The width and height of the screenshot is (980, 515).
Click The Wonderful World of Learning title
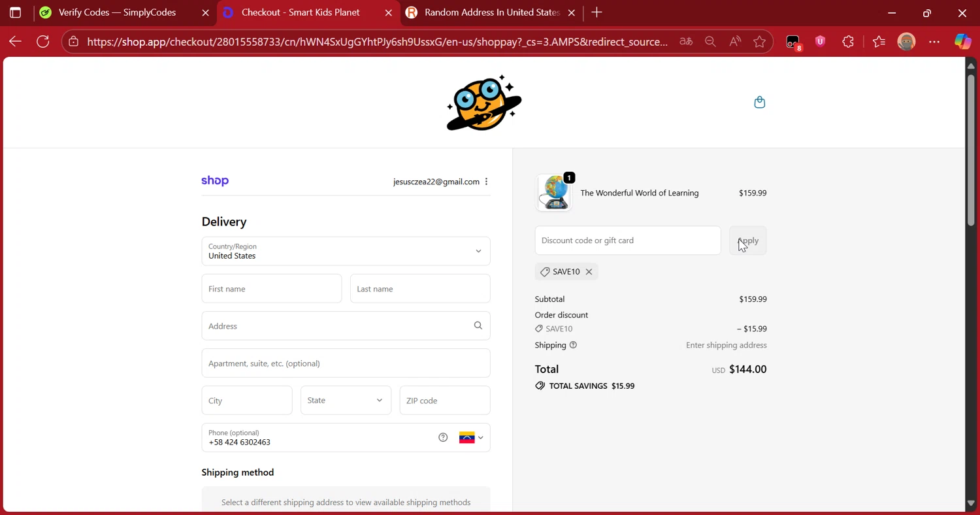click(x=640, y=193)
